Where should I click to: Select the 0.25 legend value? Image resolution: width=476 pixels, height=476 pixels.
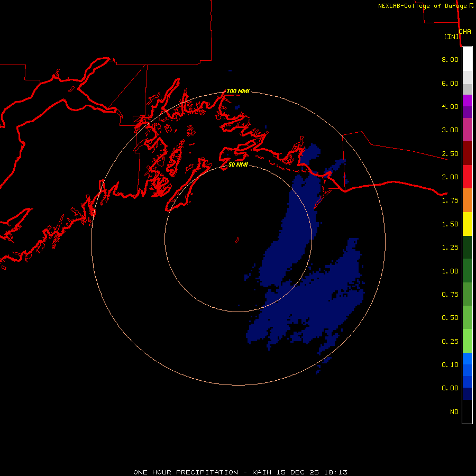tap(450, 342)
